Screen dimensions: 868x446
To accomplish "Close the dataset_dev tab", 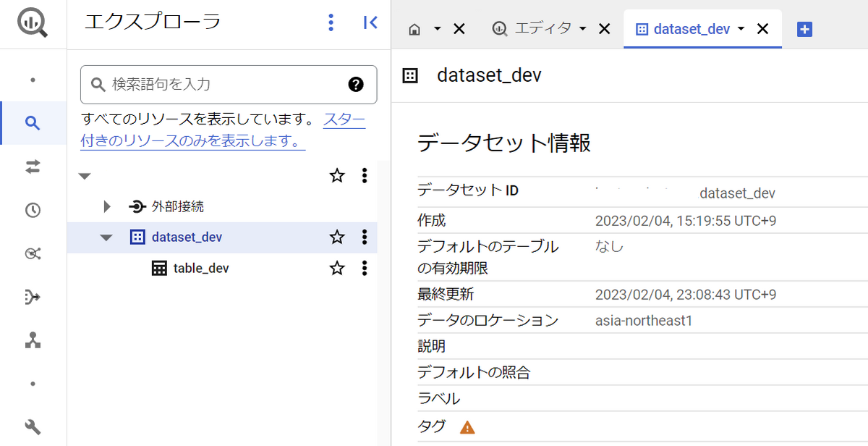I will coord(762,29).
